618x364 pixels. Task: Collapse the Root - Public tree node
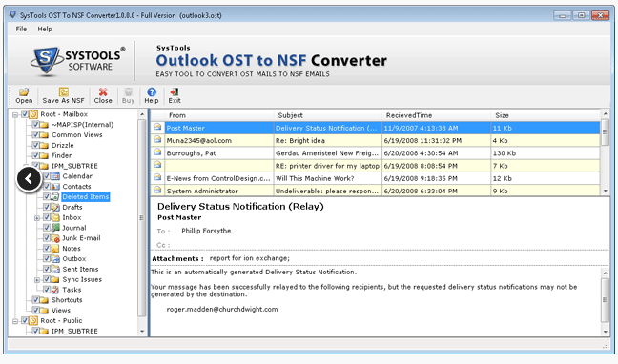pos(15,321)
